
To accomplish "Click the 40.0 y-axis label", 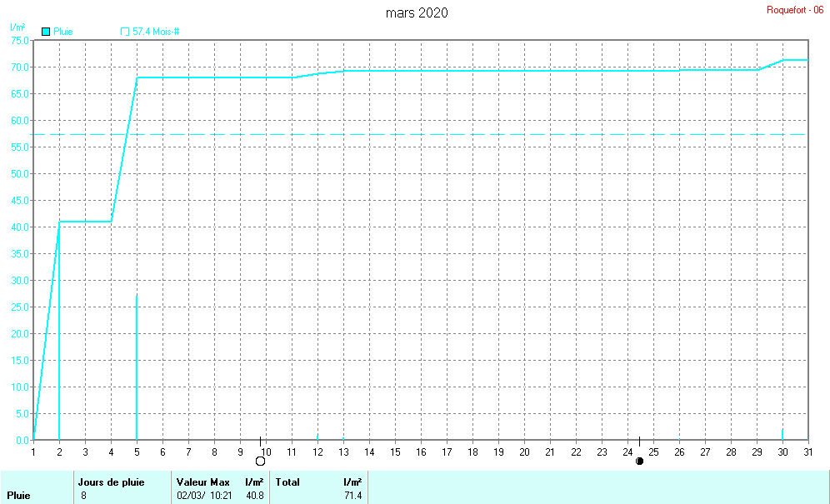I will 20,227.
